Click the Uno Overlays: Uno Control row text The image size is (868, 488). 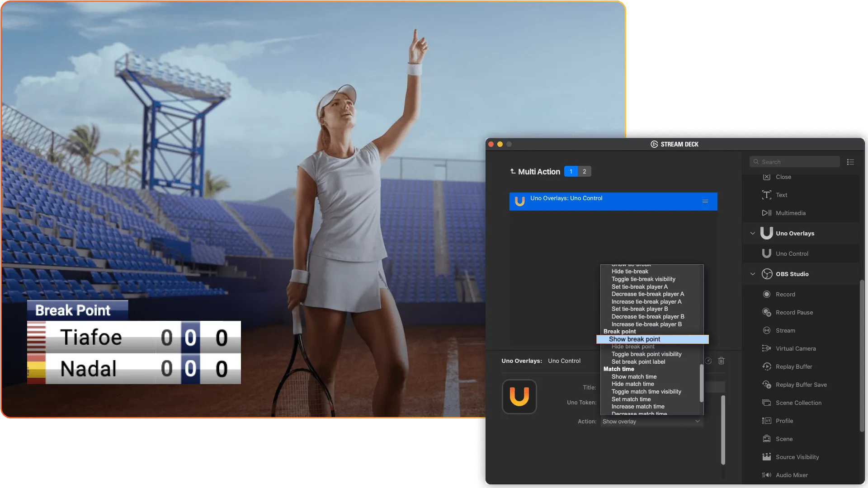click(x=566, y=198)
